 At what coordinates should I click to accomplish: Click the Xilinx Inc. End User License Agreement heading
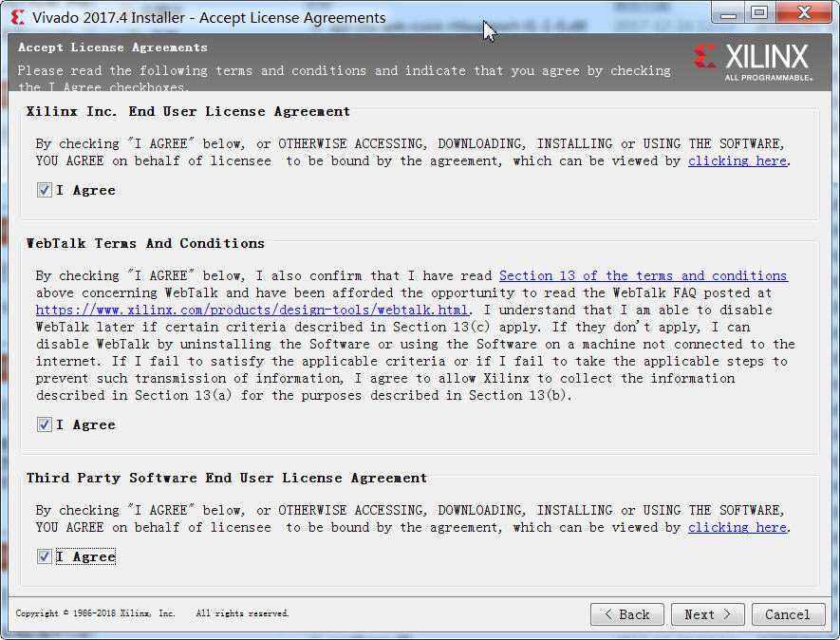[188, 111]
